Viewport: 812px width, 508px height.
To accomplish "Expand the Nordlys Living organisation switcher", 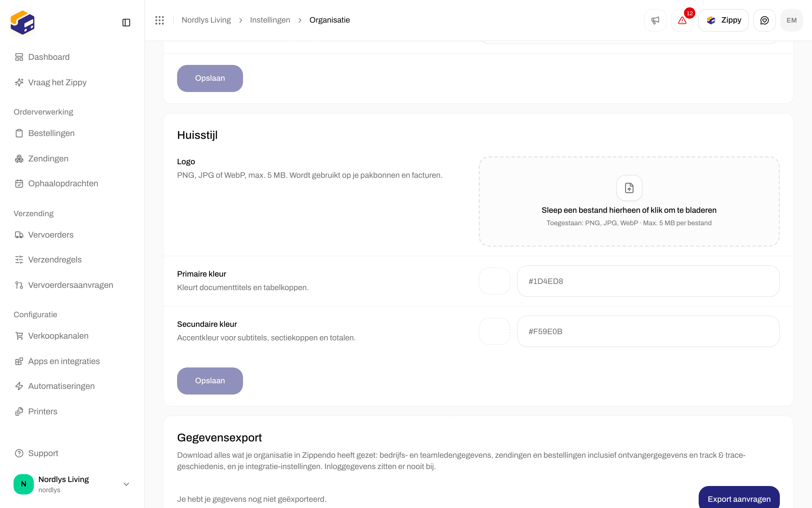I will click(x=72, y=484).
